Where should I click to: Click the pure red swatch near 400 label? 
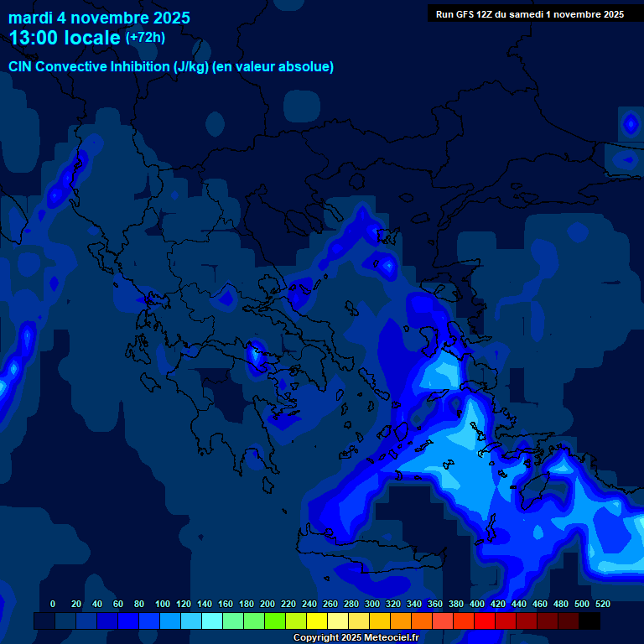[x=485, y=621]
